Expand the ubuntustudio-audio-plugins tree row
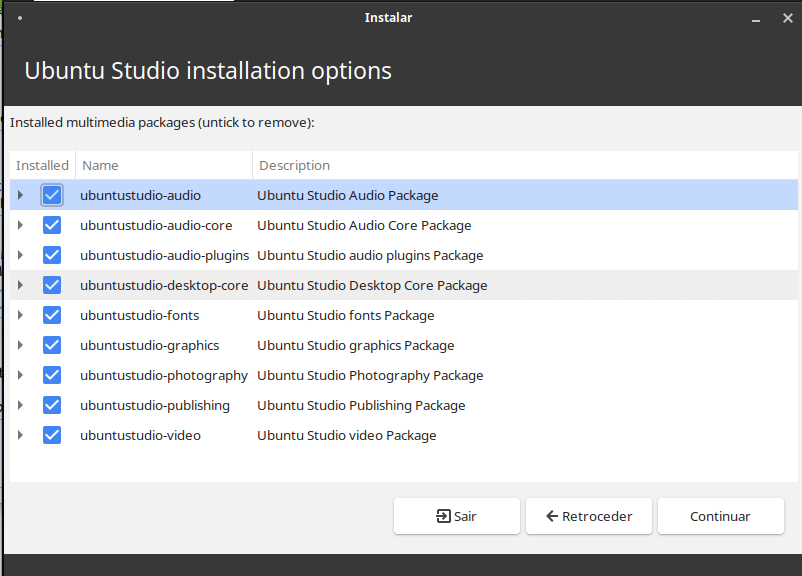Viewport: 802px width, 576px height. (x=20, y=255)
